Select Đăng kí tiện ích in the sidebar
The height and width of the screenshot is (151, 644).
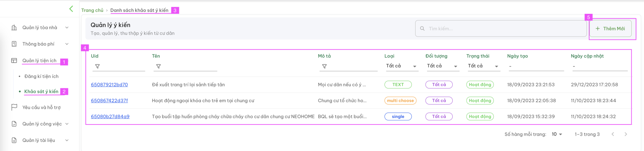pyautogui.click(x=41, y=76)
